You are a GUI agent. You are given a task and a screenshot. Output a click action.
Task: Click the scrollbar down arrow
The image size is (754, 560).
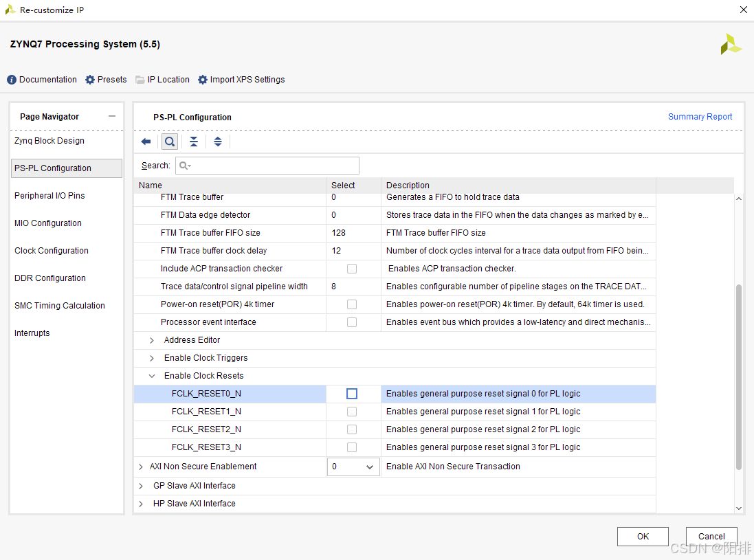tap(739, 508)
